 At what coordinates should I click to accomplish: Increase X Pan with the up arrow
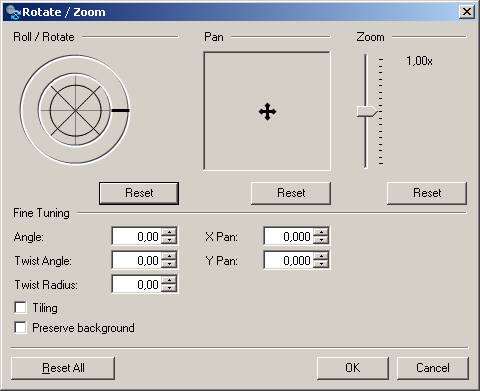321,232
